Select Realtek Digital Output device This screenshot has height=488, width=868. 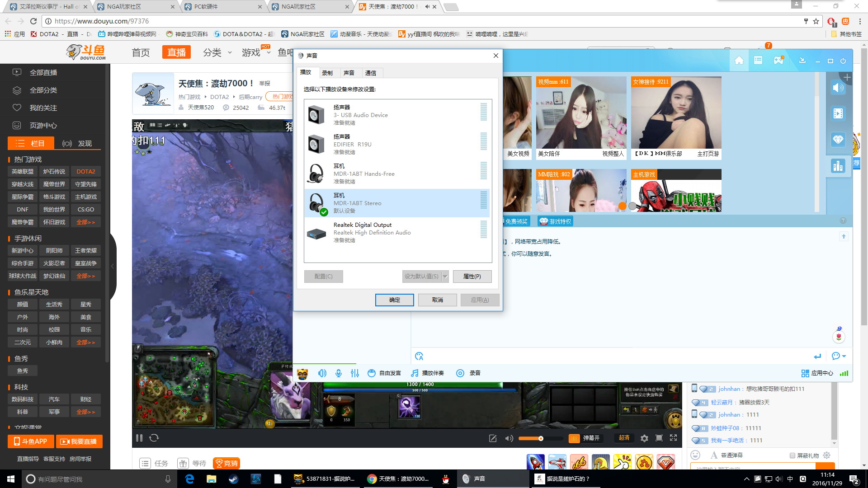point(397,232)
